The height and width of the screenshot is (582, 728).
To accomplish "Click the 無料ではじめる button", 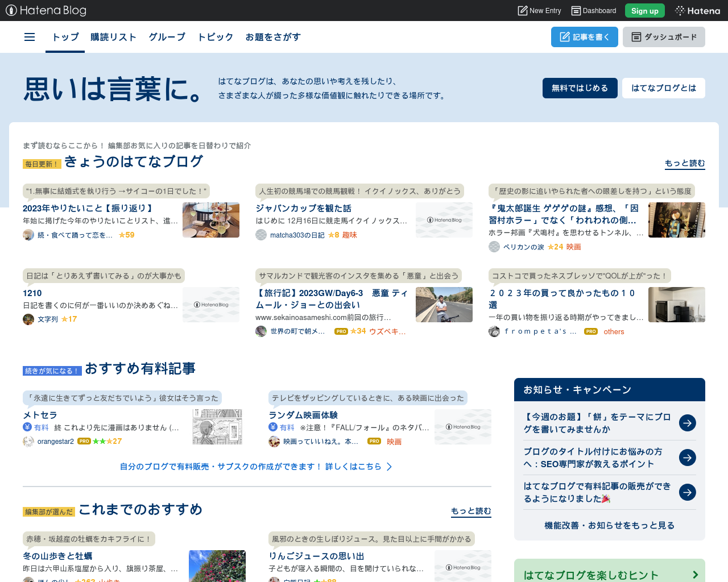I will (x=580, y=88).
